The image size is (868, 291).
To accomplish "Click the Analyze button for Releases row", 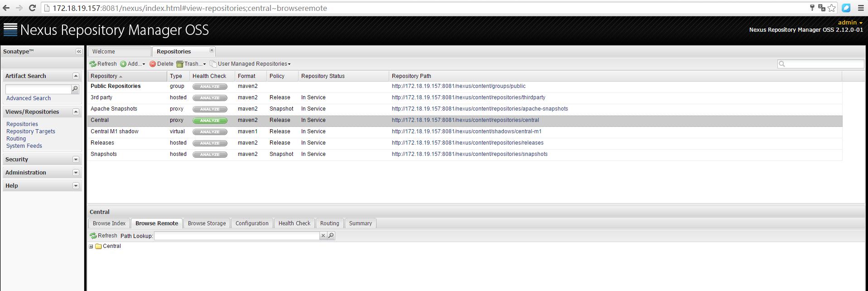I will click(210, 143).
